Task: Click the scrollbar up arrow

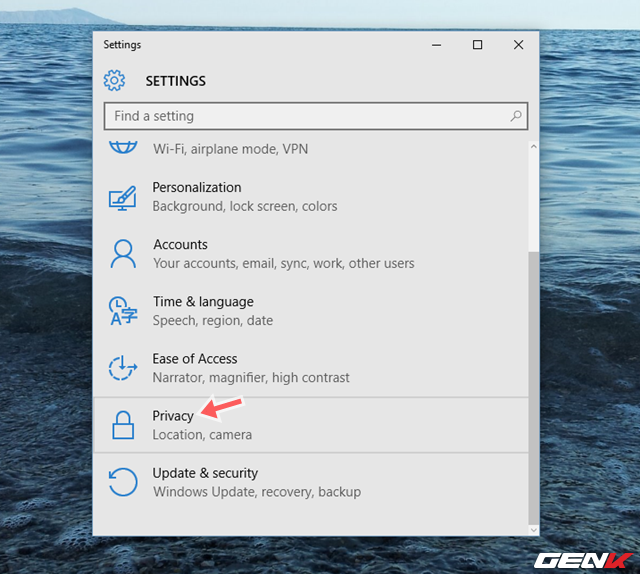Action: 533,146
